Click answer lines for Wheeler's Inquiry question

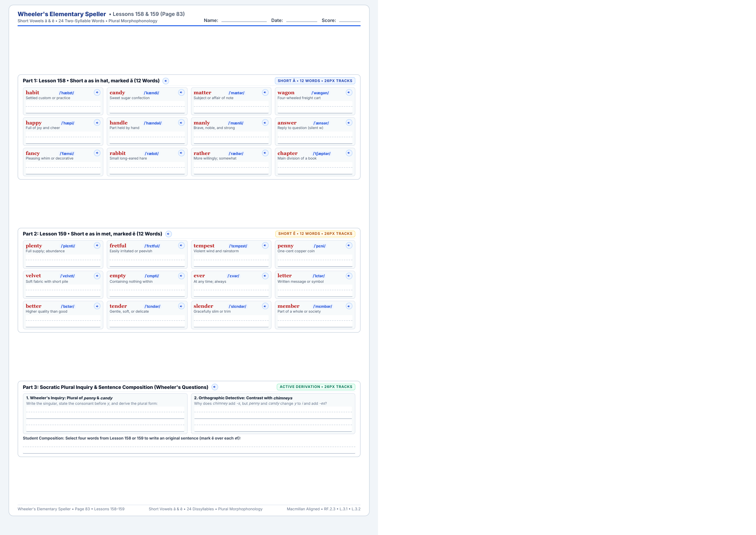click(x=105, y=419)
